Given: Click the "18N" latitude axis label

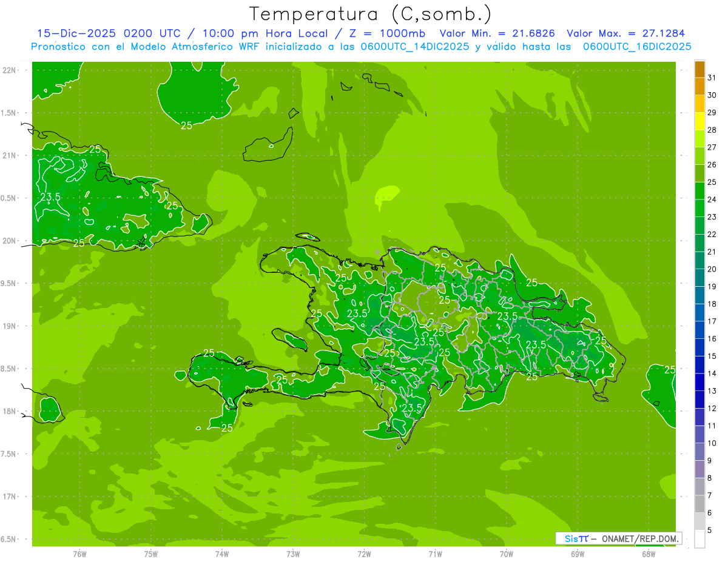Looking at the screenshot, I should point(10,412).
